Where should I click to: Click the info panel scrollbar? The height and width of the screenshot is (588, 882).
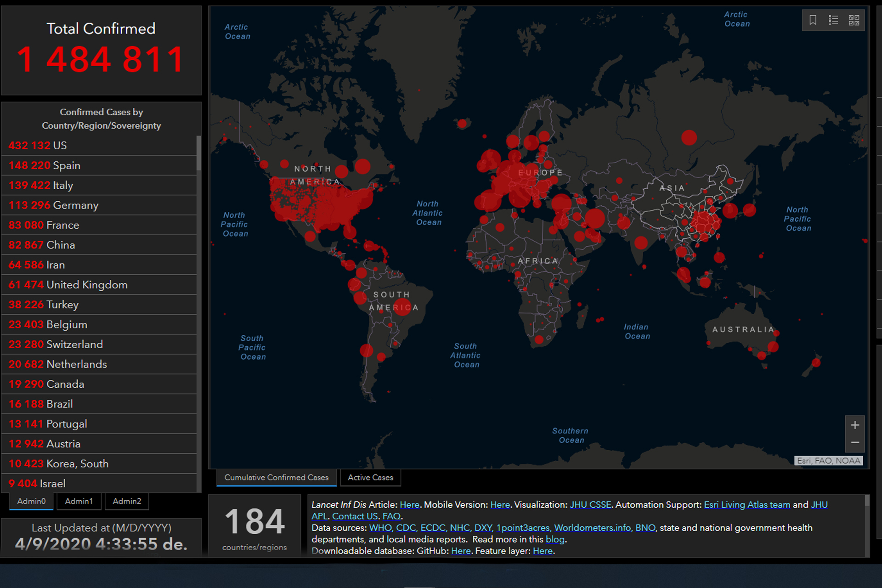point(867,501)
